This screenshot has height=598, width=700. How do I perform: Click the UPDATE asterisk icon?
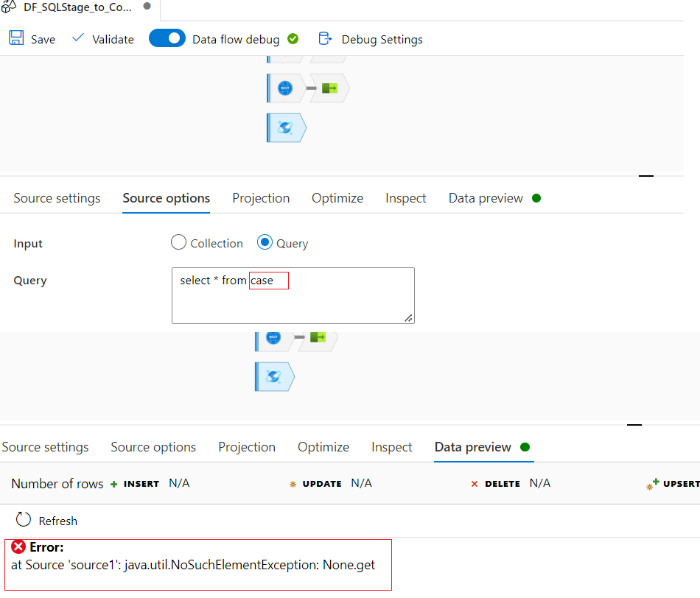point(293,484)
